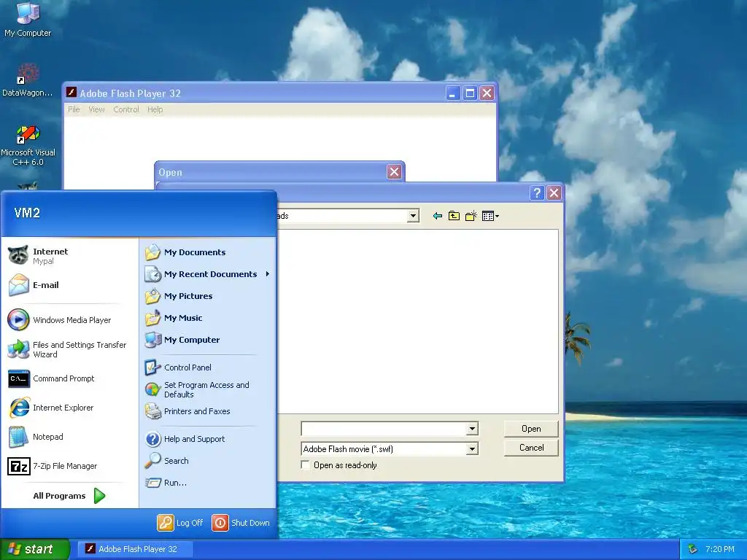Close the small Open dialog
This screenshot has width=747, height=560.
click(394, 172)
